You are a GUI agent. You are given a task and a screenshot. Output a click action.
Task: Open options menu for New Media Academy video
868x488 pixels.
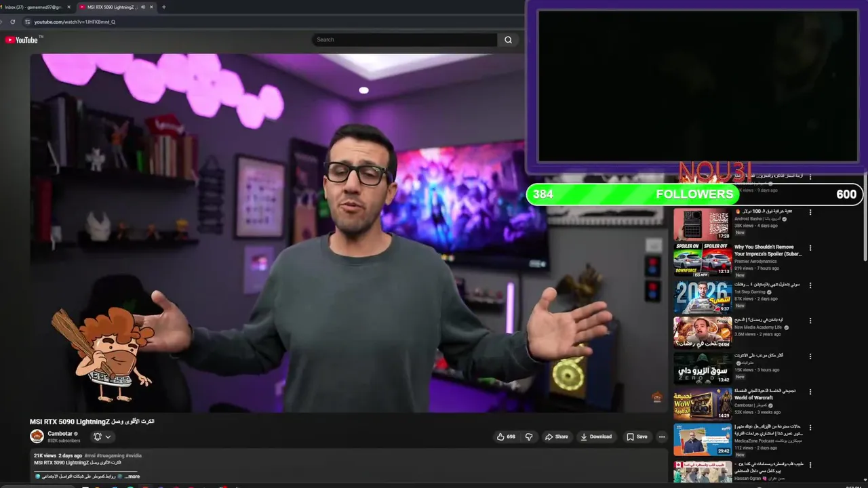[810, 321]
